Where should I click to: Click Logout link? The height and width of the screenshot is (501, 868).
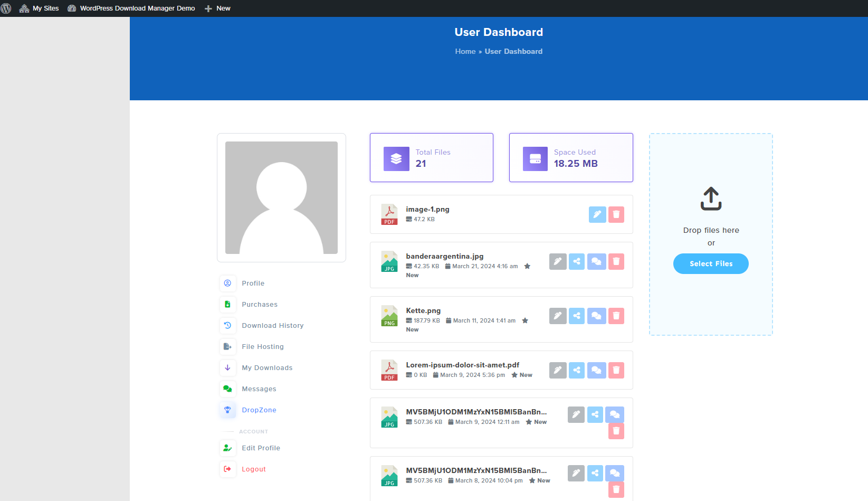(x=253, y=469)
